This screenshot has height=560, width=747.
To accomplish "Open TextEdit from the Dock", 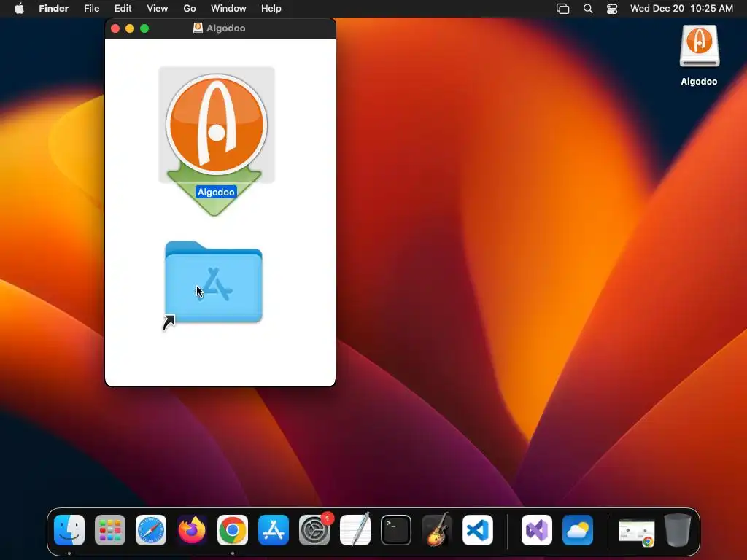I will (355, 530).
